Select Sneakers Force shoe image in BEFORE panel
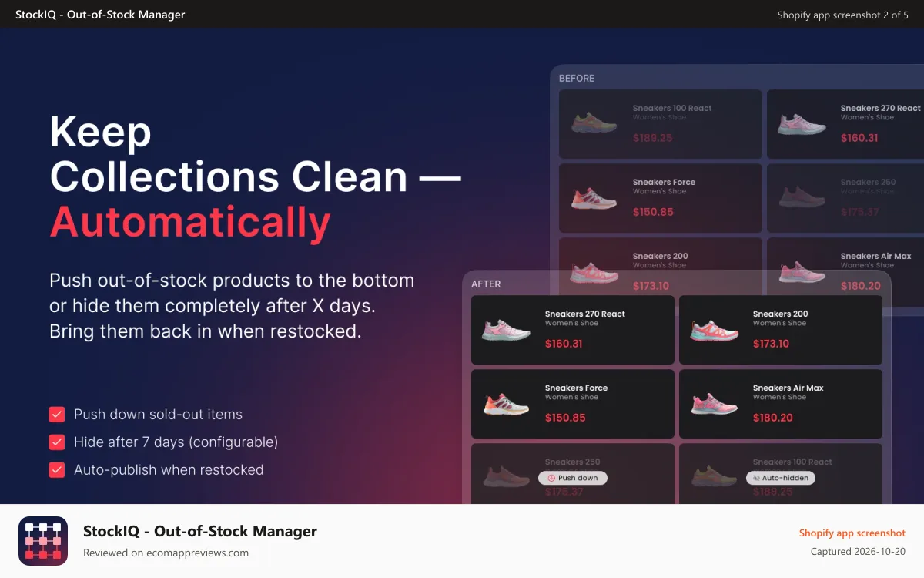 pyautogui.click(x=594, y=198)
